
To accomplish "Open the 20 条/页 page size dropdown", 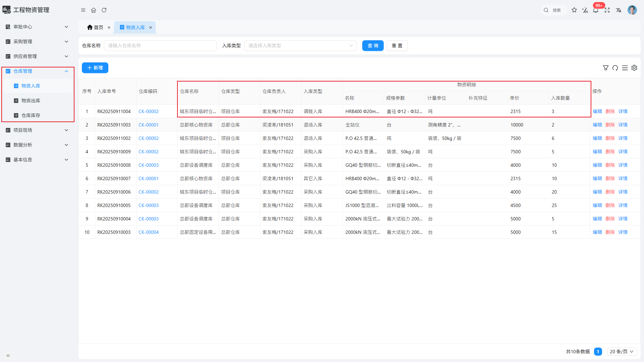I will (x=622, y=352).
